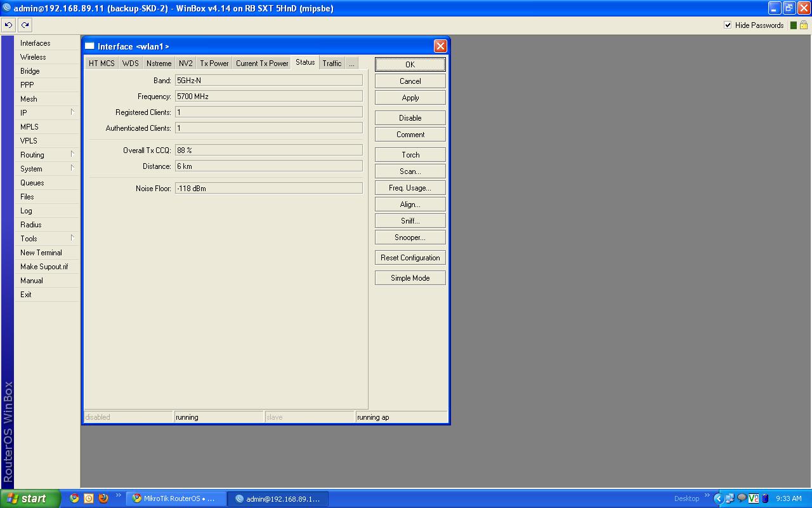Open the clock app in Quick Launch
The image size is (812, 508).
point(89,498)
